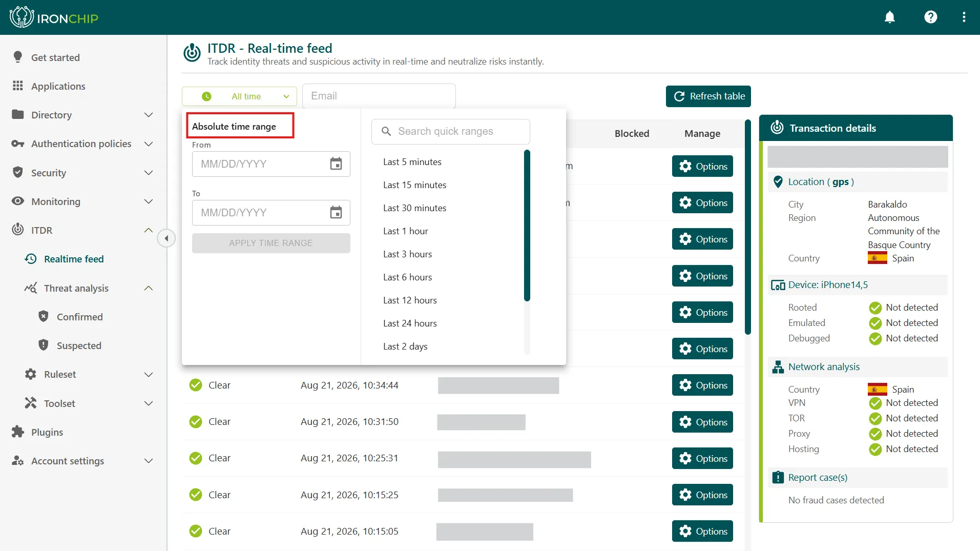This screenshot has height=551, width=980.
Task: Click the ITDR radar icon in sidebar
Action: [18, 230]
